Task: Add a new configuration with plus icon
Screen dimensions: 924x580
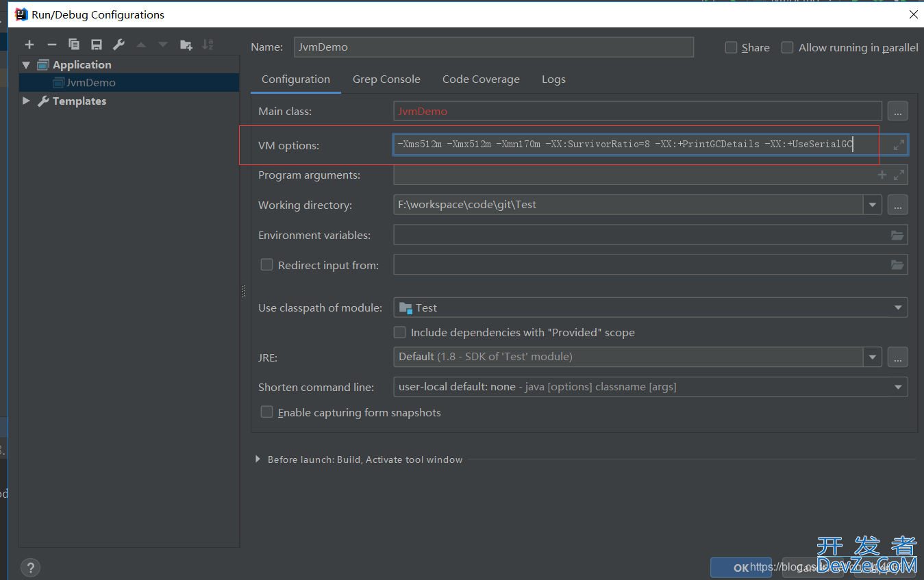Action: click(x=29, y=45)
